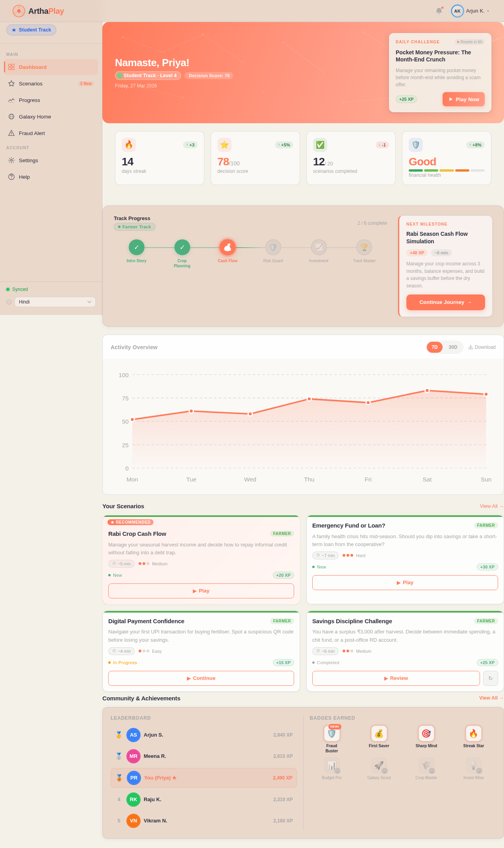Open the Sharp Mind badge
504x848 pixels.
[x=426, y=734]
